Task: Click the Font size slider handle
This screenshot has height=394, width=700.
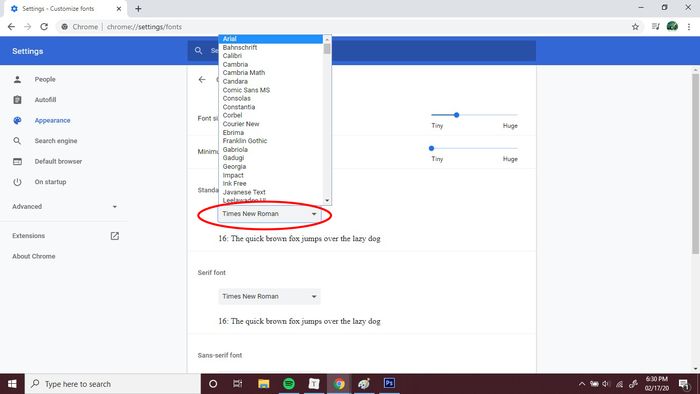Action: pos(457,115)
